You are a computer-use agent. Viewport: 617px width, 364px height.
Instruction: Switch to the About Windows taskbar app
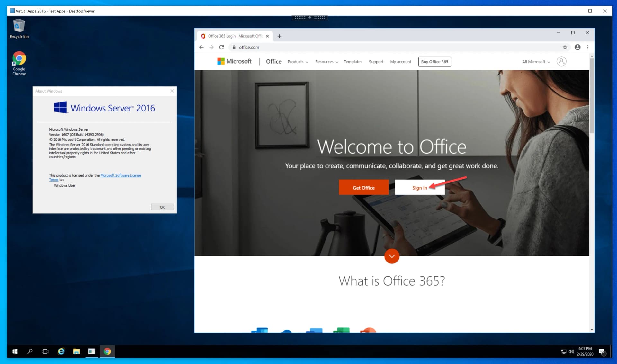click(x=92, y=351)
